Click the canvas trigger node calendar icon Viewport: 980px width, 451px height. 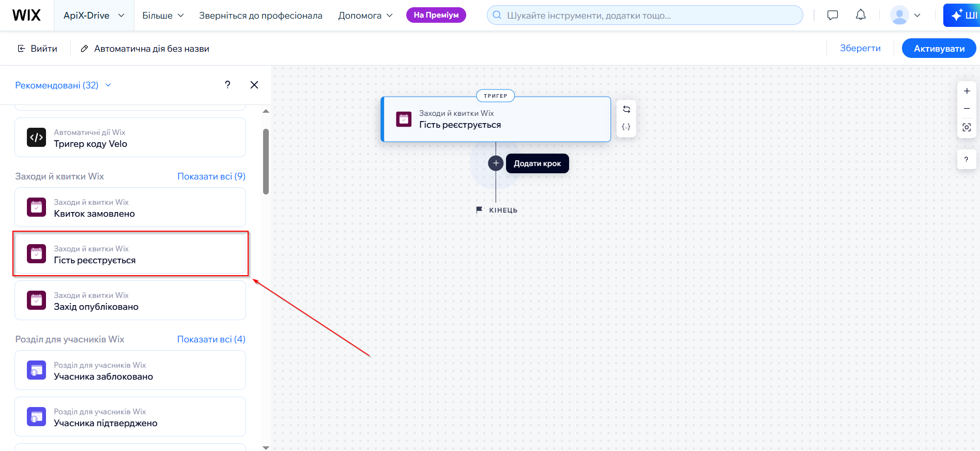(404, 119)
